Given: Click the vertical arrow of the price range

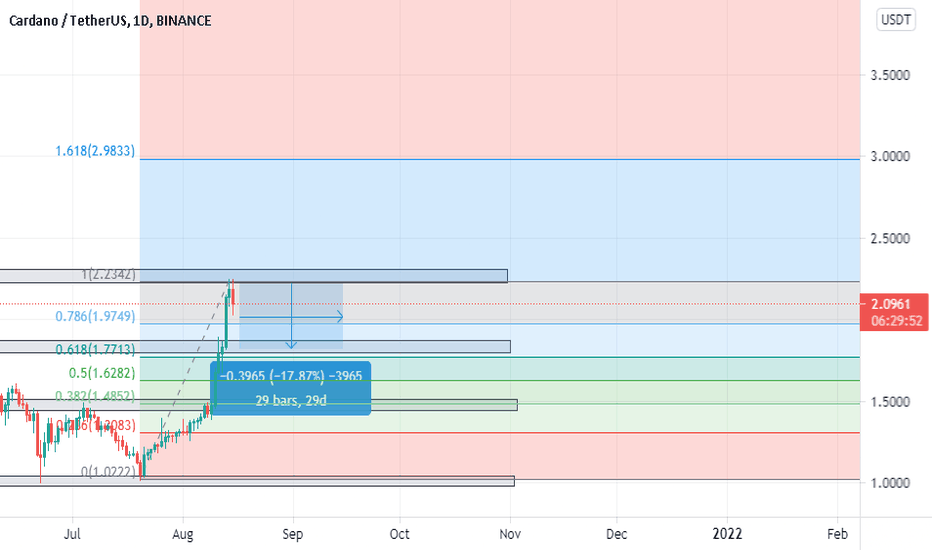Looking at the screenshot, I should [x=291, y=316].
